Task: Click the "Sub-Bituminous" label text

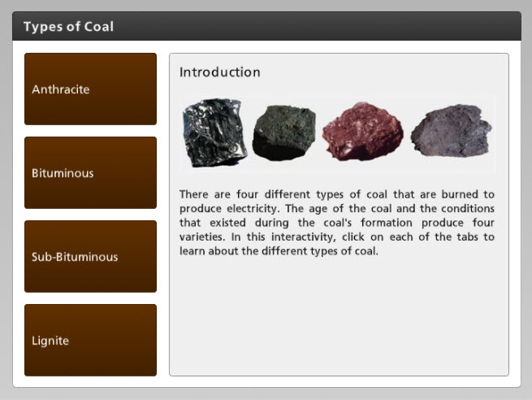Action: tap(75, 257)
